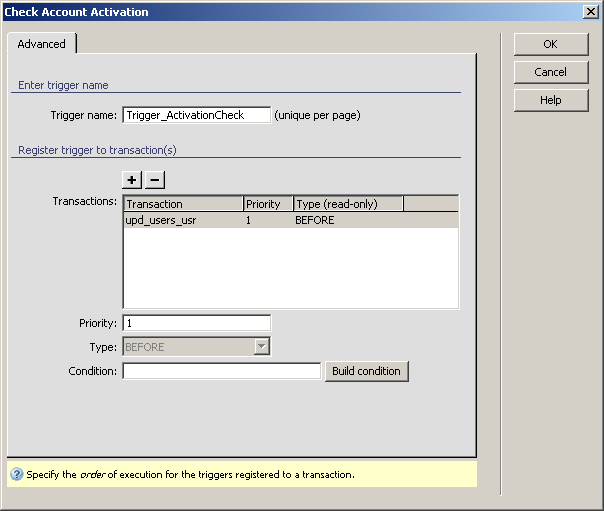Click the blue help icon in hint bar
Viewport: 604px width, 511px height.
tap(16, 475)
